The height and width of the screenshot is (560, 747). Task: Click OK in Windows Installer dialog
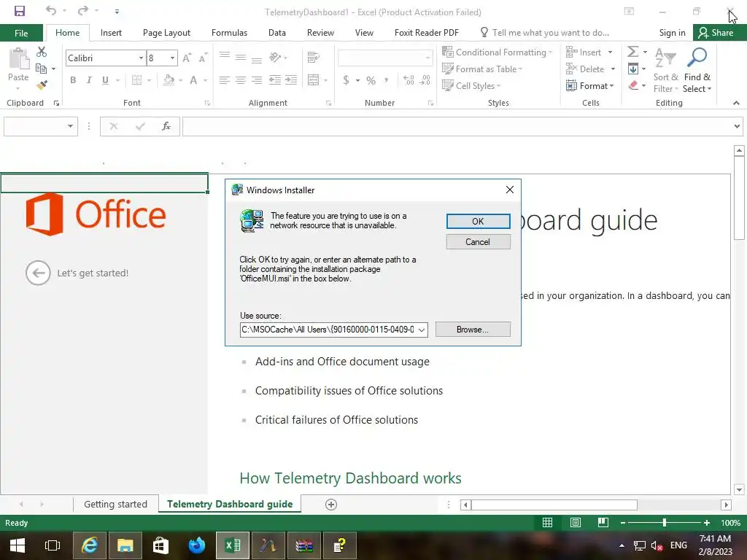click(x=479, y=222)
